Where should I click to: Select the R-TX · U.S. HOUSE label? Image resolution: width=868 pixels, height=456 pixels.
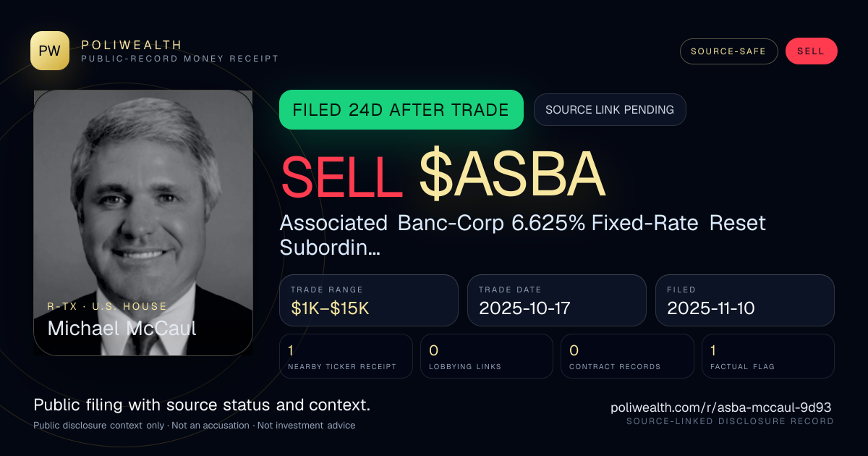click(x=107, y=306)
